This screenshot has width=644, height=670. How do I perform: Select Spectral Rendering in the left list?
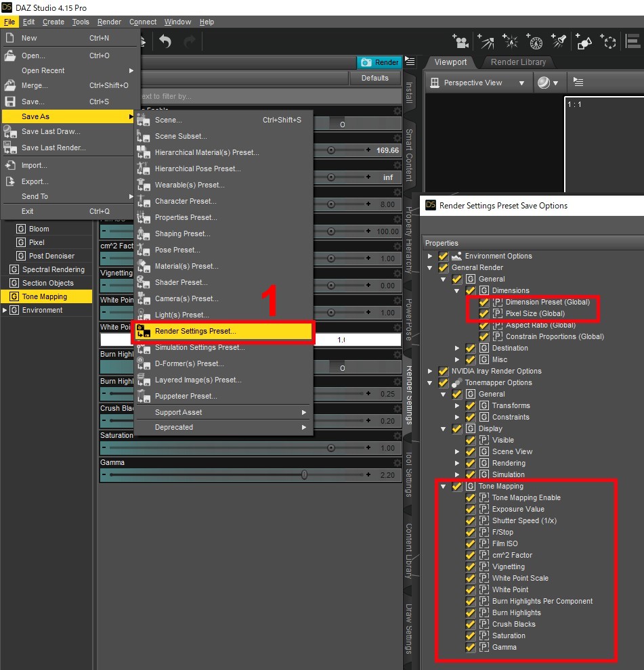coord(53,269)
